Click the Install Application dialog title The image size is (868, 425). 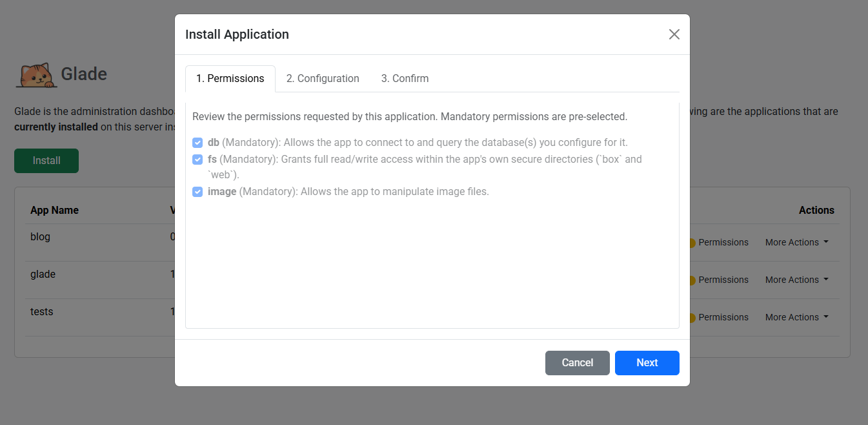tap(237, 35)
